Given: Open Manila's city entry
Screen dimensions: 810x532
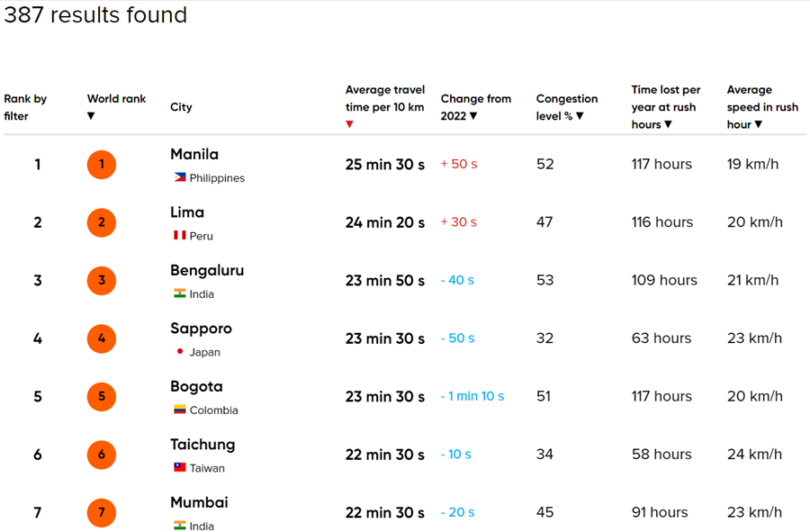Looking at the screenshot, I should pyautogui.click(x=194, y=154).
